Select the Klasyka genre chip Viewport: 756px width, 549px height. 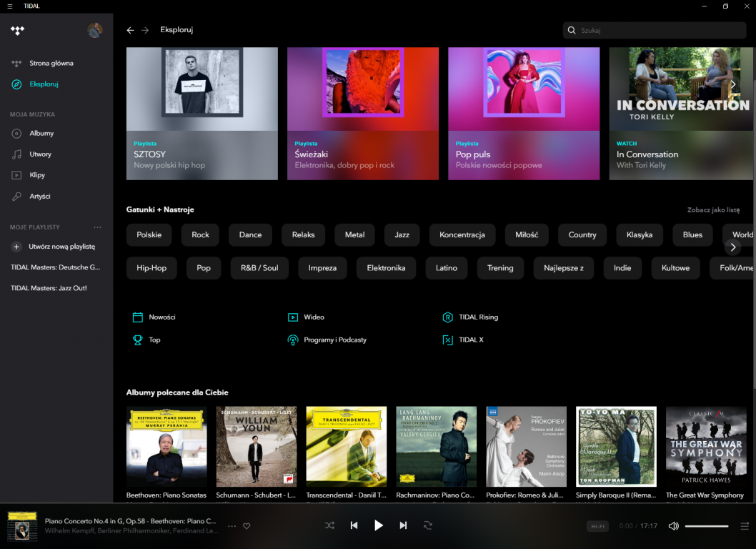tap(640, 235)
